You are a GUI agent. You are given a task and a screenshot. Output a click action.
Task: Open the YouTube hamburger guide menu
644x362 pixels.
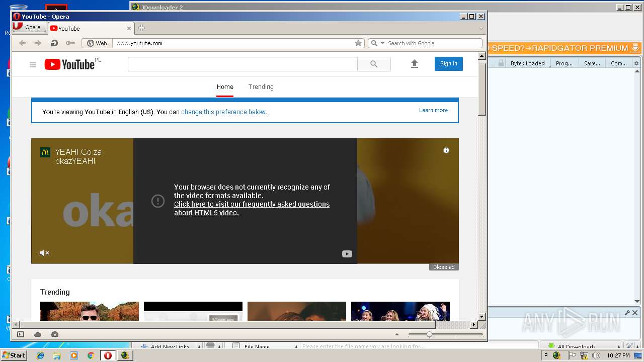pos(33,64)
